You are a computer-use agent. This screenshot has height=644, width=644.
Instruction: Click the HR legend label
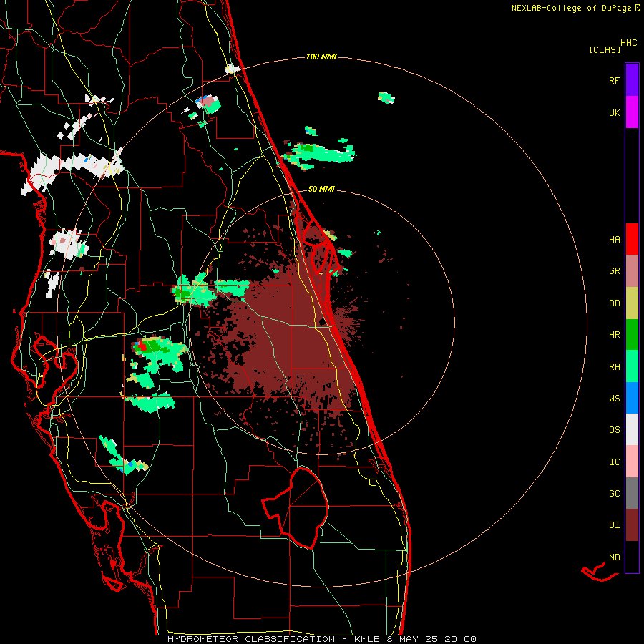[614, 335]
